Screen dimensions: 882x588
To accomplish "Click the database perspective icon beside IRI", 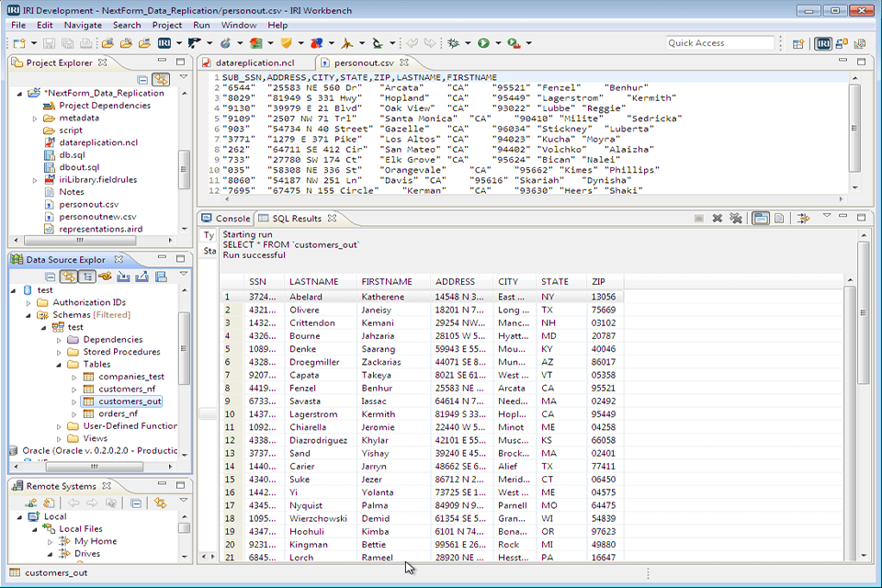I will tap(842, 44).
